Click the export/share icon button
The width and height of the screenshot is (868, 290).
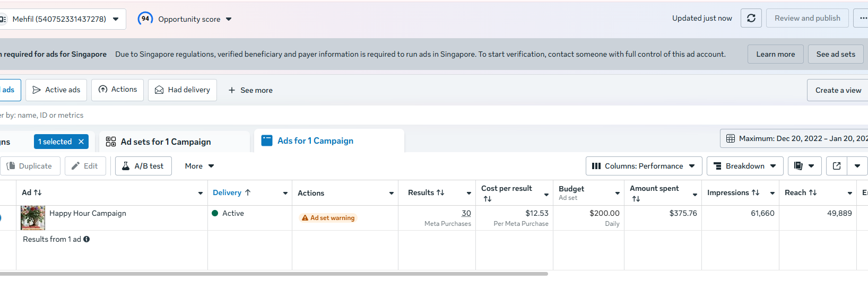(837, 166)
